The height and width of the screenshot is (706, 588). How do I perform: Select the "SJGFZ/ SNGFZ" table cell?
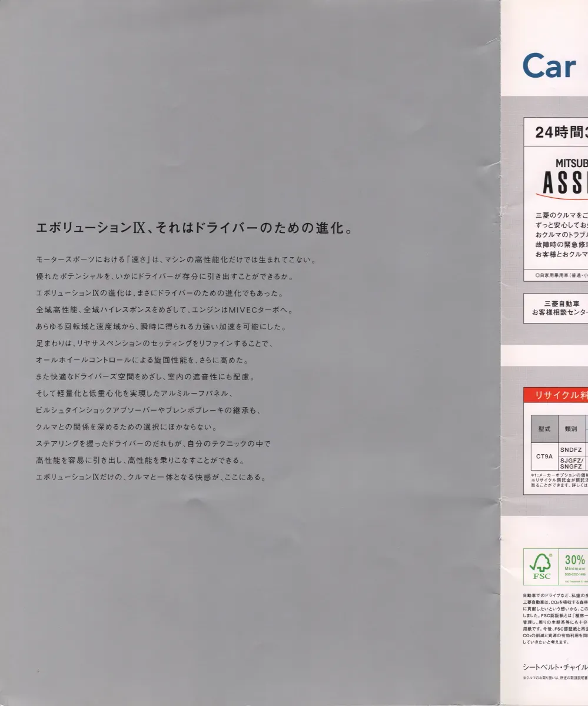pyautogui.click(x=570, y=463)
